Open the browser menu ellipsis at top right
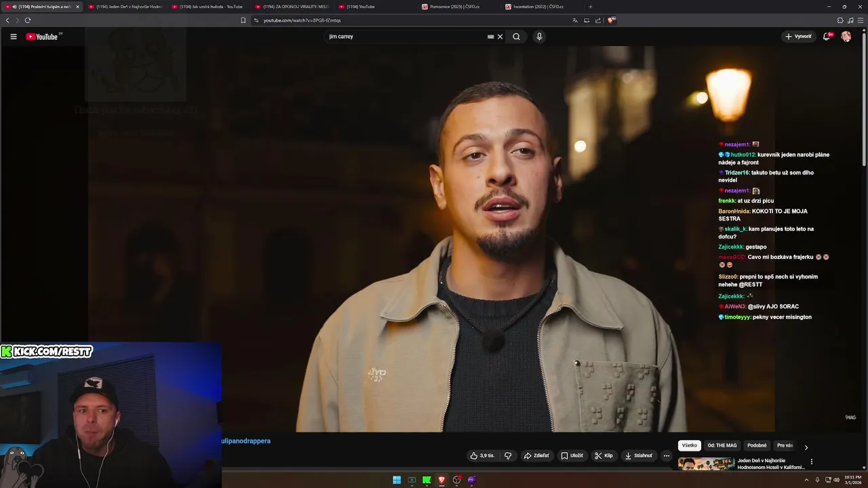The image size is (868, 488). pos(860,20)
